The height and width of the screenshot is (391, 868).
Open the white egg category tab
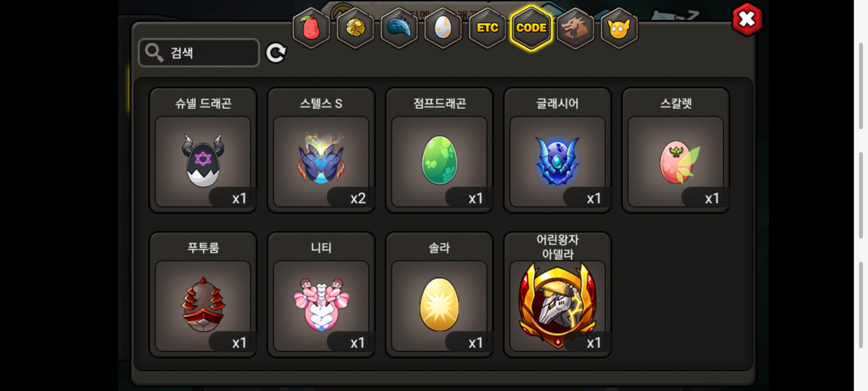443,28
